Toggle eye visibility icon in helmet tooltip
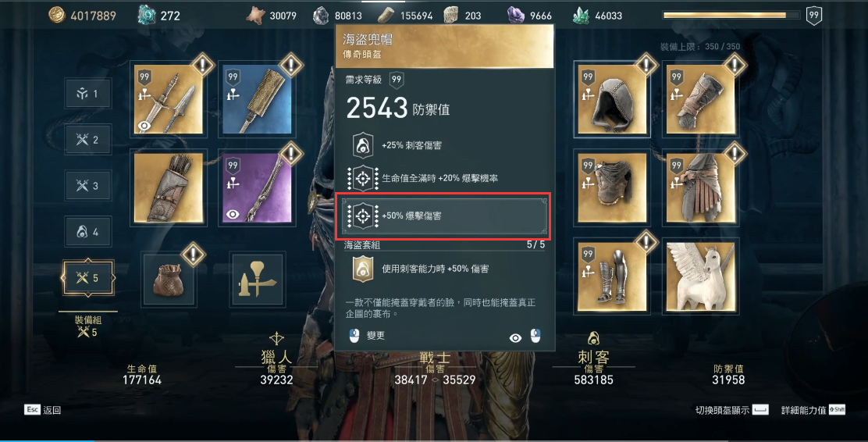Image resolution: width=868 pixels, height=442 pixels. pos(515,338)
